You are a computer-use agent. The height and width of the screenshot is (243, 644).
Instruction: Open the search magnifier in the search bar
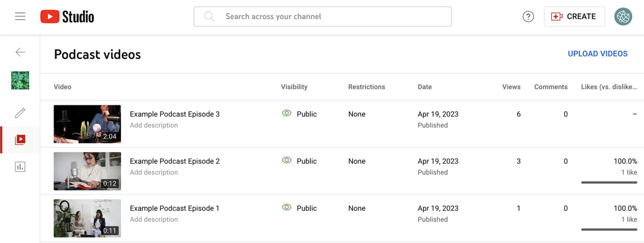coord(209,16)
